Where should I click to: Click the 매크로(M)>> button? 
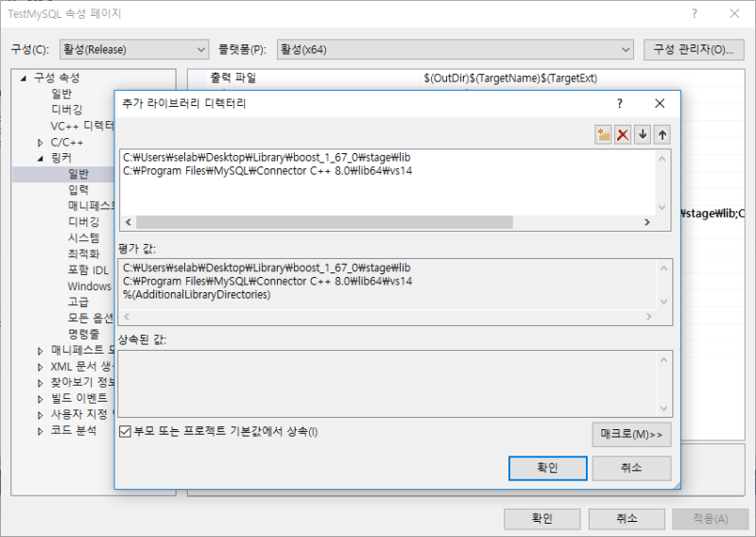tap(631, 434)
